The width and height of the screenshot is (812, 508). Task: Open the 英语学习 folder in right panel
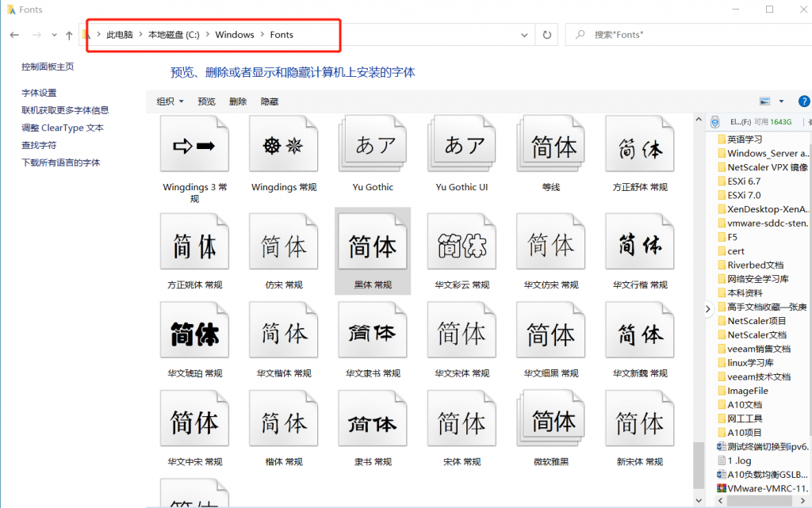(x=740, y=139)
